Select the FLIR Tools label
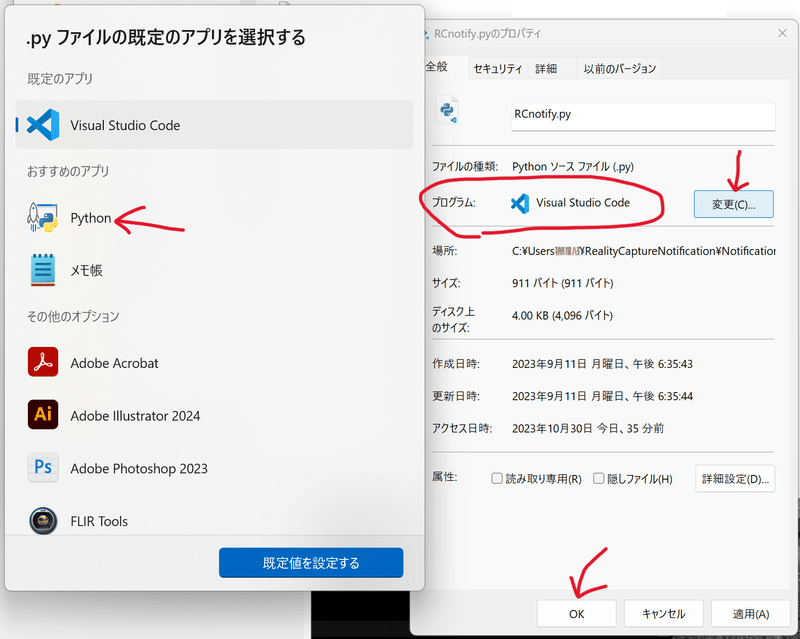800x639 pixels. pos(99,521)
